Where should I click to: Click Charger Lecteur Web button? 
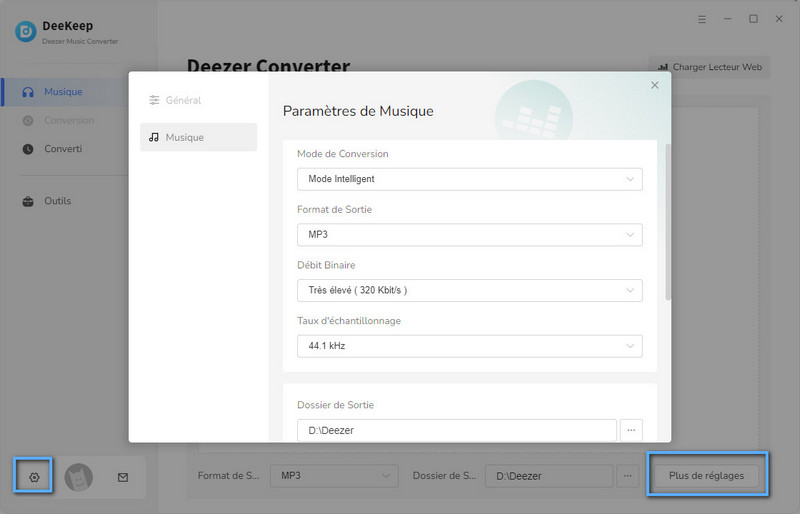point(710,67)
